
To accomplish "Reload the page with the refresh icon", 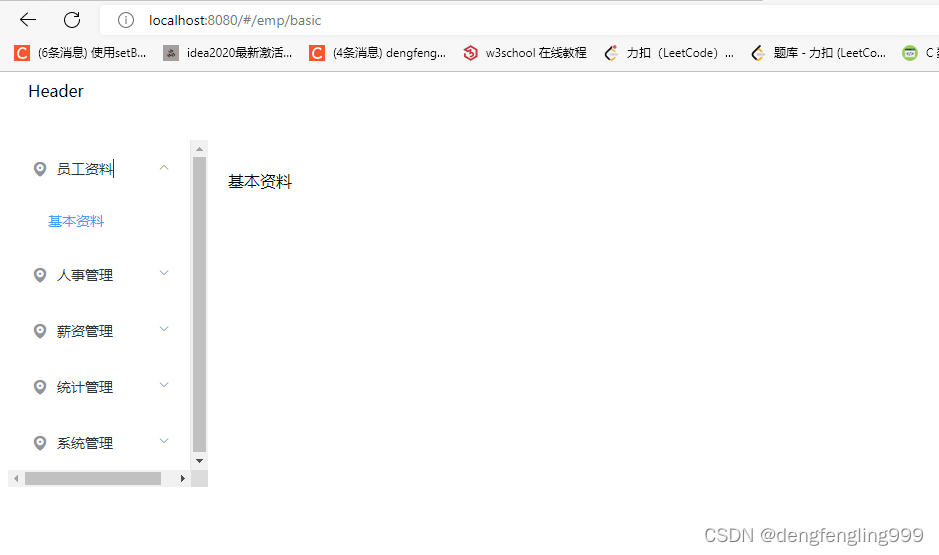I will pyautogui.click(x=72, y=20).
